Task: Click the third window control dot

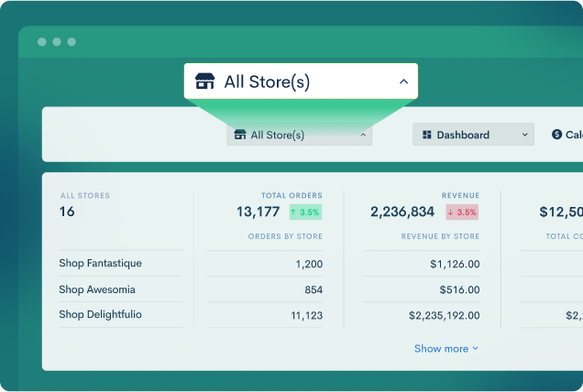Action: pyautogui.click(x=71, y=42)
